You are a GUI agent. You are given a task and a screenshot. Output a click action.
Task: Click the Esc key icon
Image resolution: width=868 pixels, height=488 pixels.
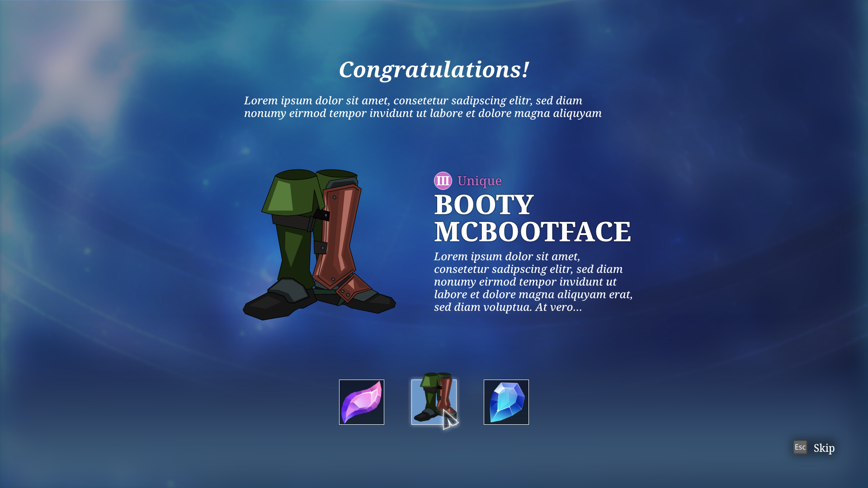point(800,447)
